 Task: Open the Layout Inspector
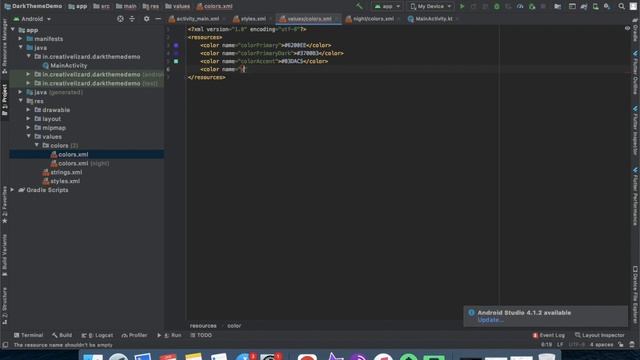click(600, 335)
